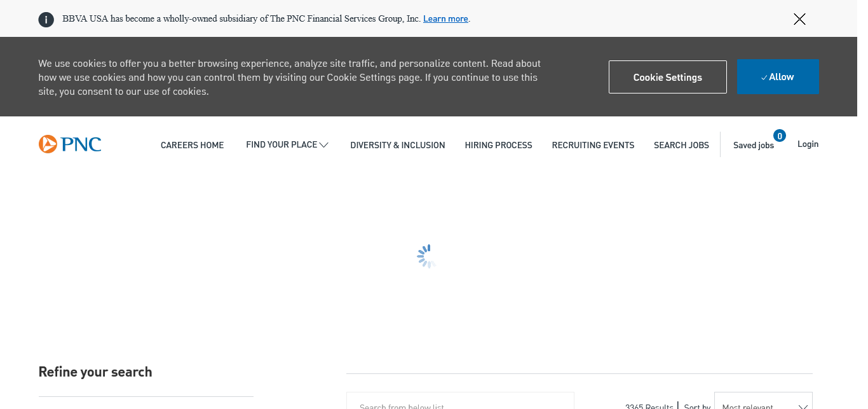
Task: Focus the 'Search from below list' field
Action: (x=460, y=403)
